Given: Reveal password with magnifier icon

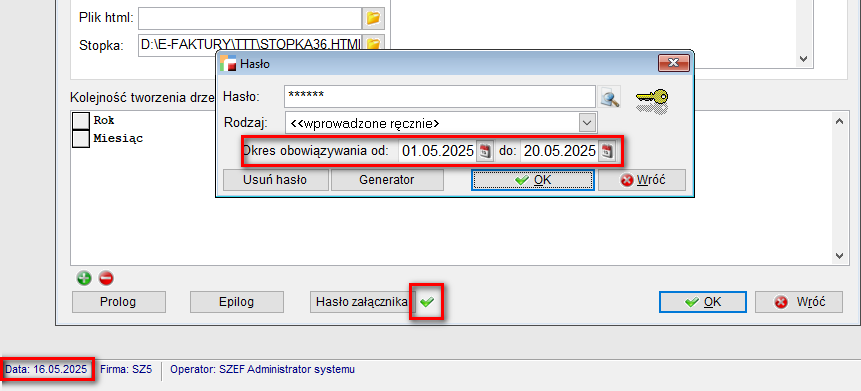Looking at the screenshot, I should coord(610,97).
